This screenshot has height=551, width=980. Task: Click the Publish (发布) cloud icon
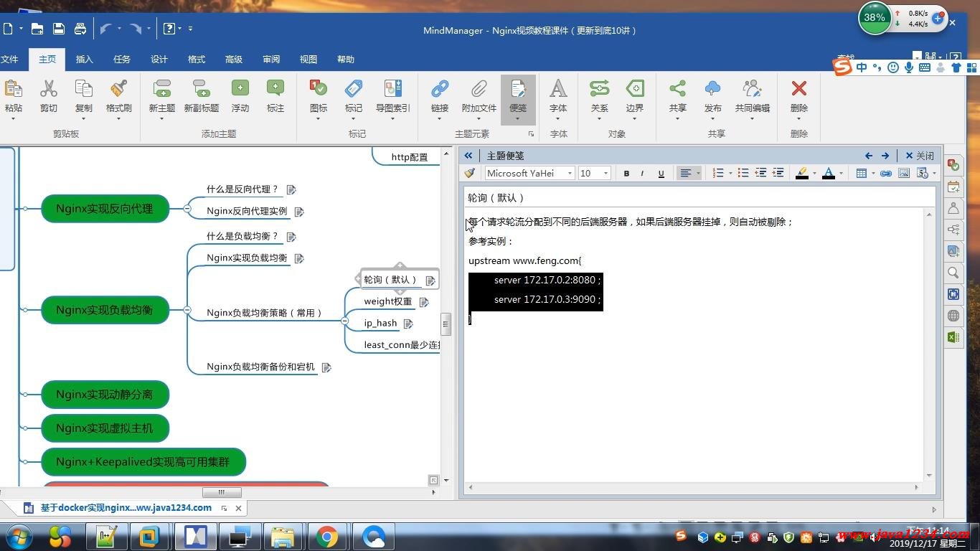pos(712,89)
